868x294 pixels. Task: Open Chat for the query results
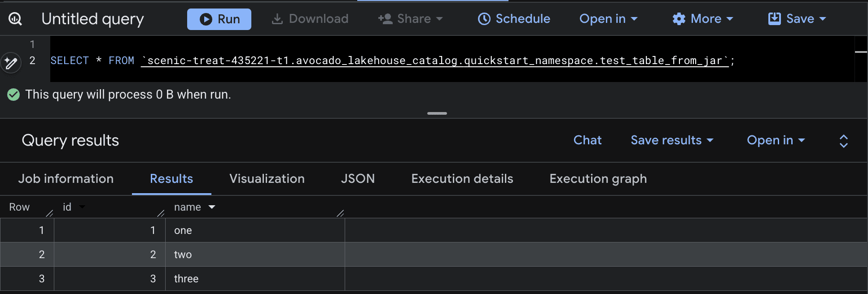click(x=587, y=140)
